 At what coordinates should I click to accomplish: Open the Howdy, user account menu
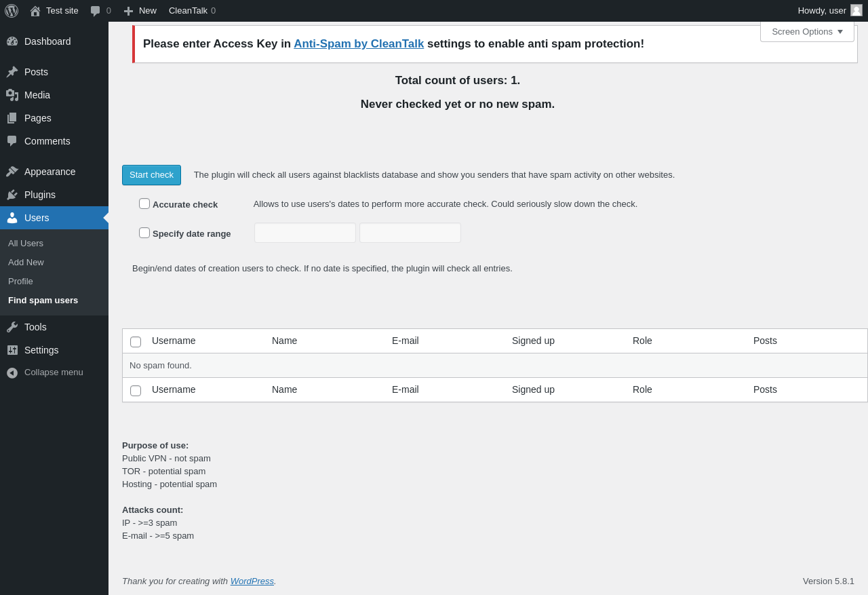click(x=829, y=11)
